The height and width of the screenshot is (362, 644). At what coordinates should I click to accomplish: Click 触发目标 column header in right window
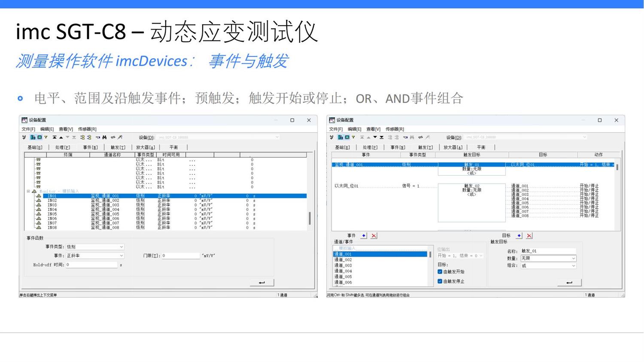[471, 155]
